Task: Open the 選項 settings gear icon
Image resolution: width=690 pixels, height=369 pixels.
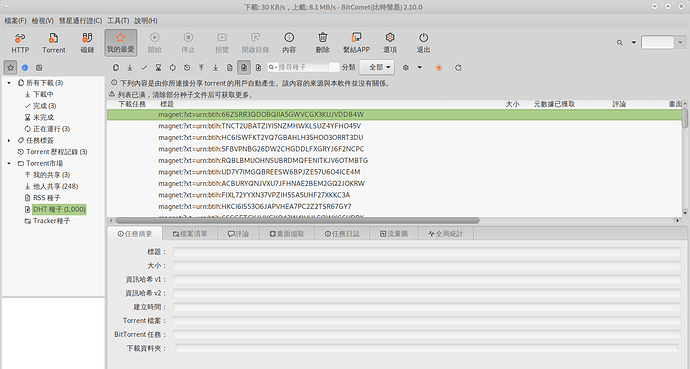Action: [390, 43]
